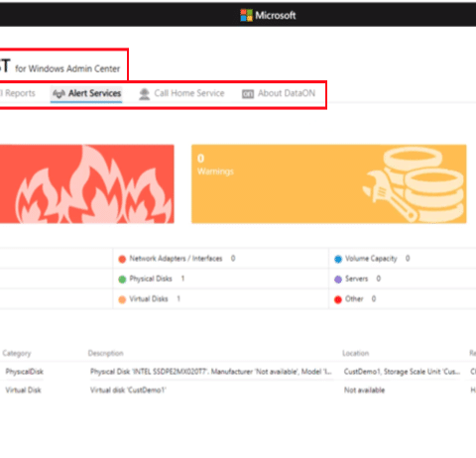This screenshot has height=458, width=476.
Task: Click the Virtual Disks count 1
Action: (178, 298)
